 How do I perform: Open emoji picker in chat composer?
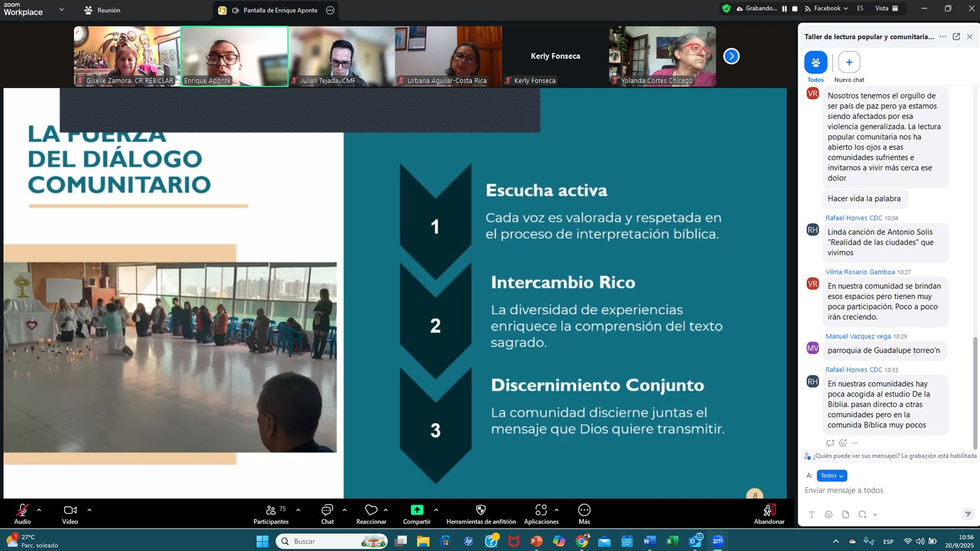coord(829,514)
